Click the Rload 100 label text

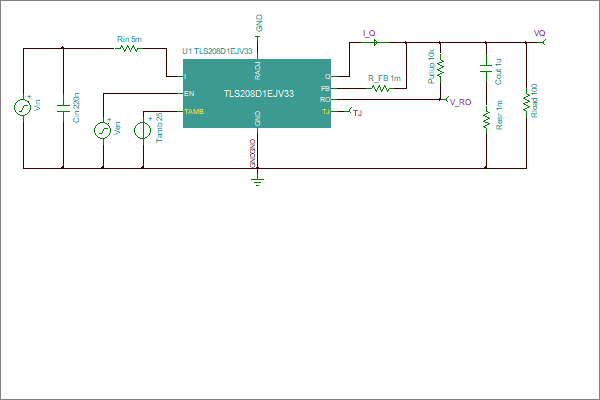pos(535,101)
